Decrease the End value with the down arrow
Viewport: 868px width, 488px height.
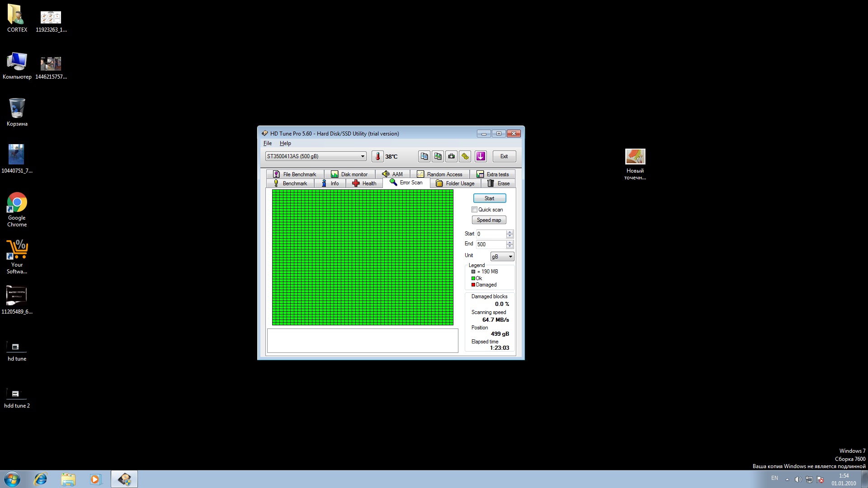[x=509, y=246]
